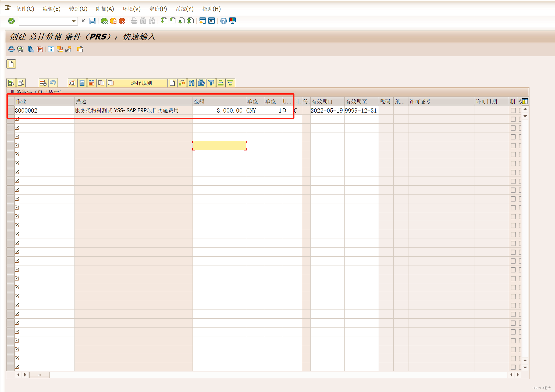Open the 转到(G) menu
This screenshot has width=555, height=392.
coord(78,9)
